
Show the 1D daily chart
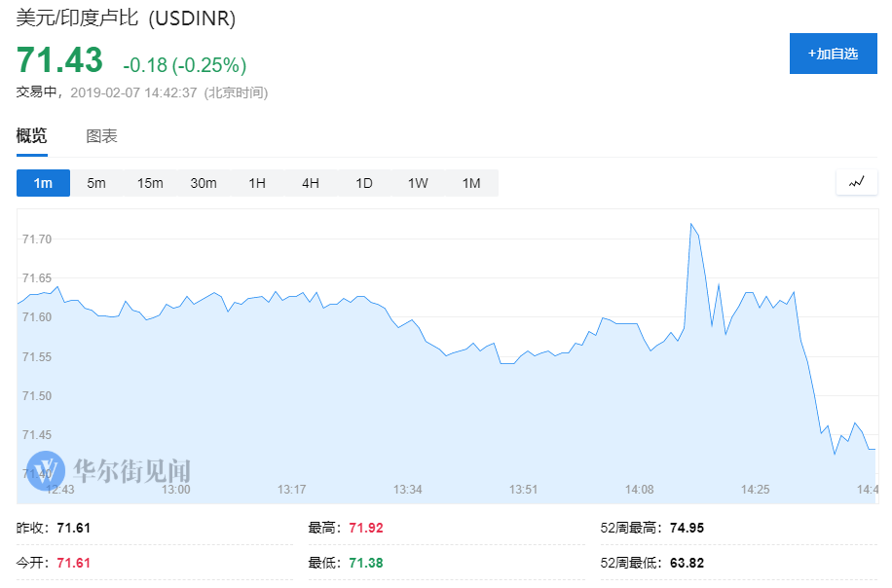click(x=364, y=183)
